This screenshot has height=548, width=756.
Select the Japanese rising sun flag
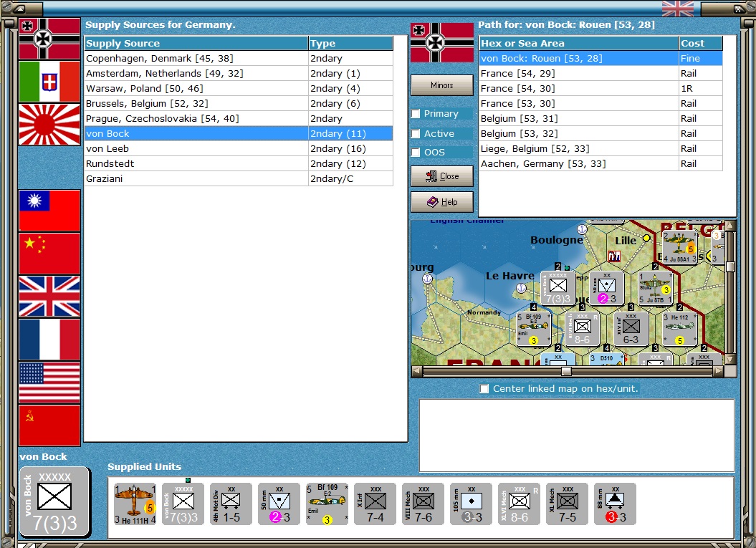[x=49, y=125]
